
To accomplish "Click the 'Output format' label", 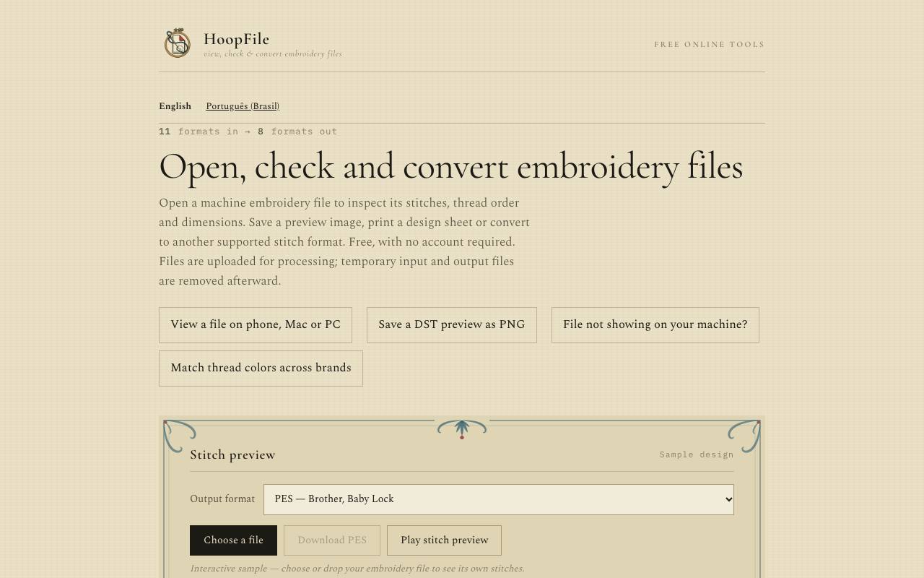I will 222,499.
